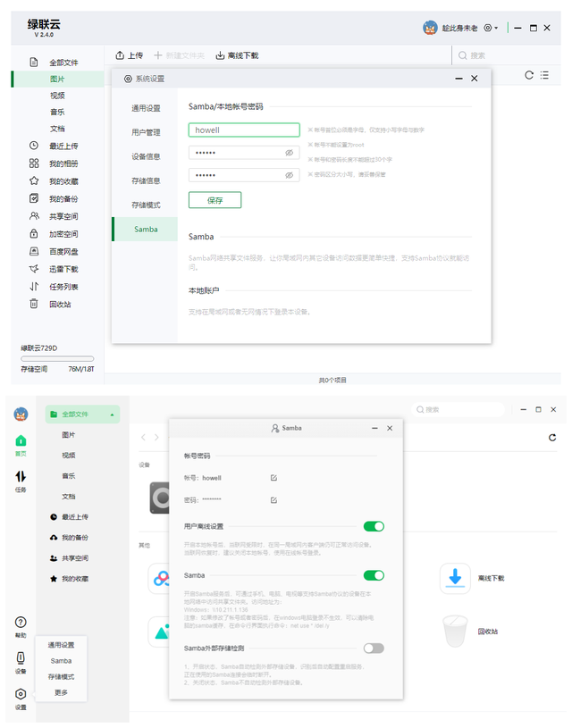Toggle the Samba service switch
Viewport: 572px width, 728px height.
[x=374, y=576]
